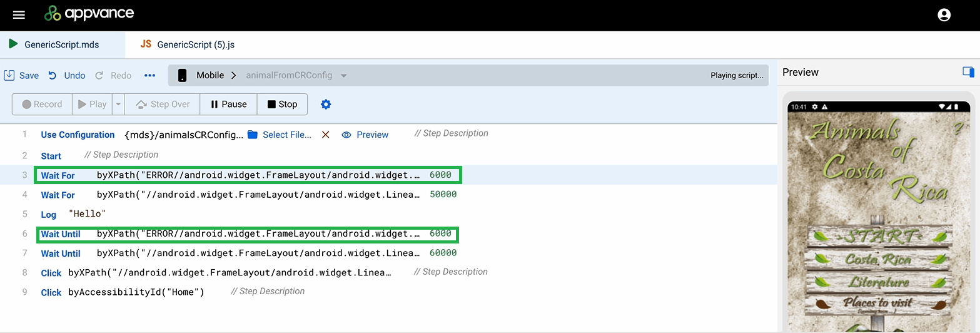Edit Step Description on Start line
This screenshot has width=980, height=333.
pyautogui.click(x=121, y=155)
